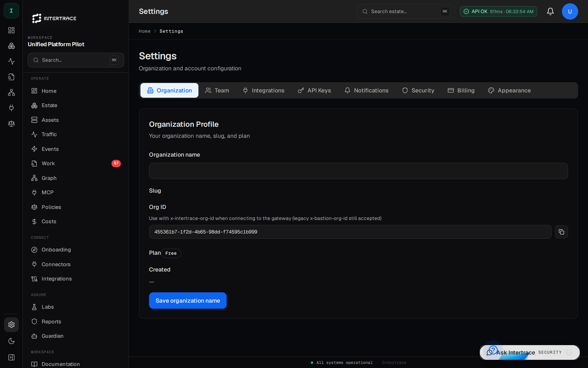
Task: Open Assets in sidebar
Action: pos(76,120)
